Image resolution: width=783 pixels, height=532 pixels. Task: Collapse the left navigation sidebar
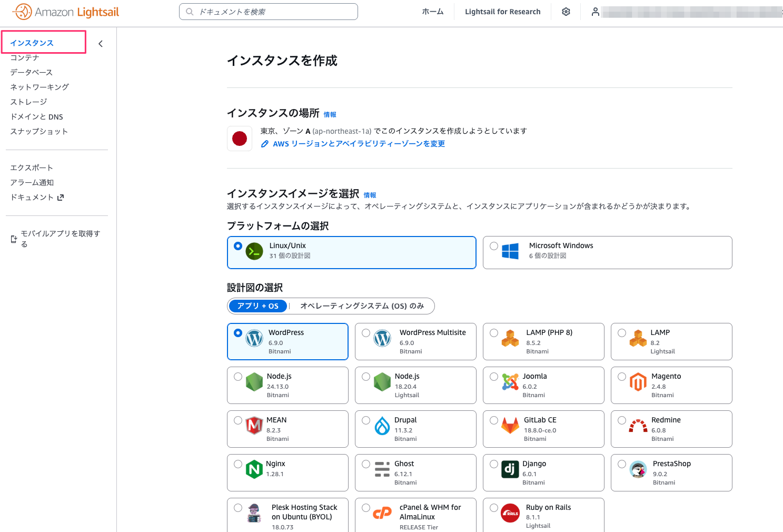101,44
